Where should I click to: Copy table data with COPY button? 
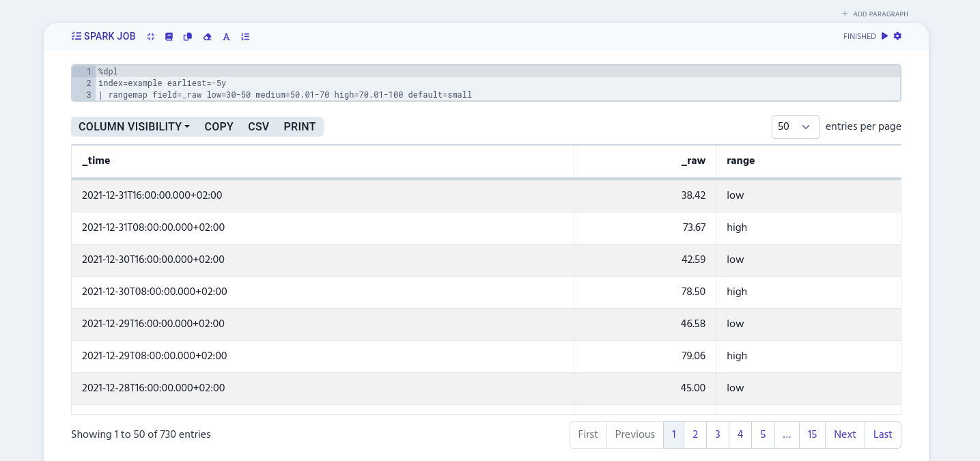point(219,126)
